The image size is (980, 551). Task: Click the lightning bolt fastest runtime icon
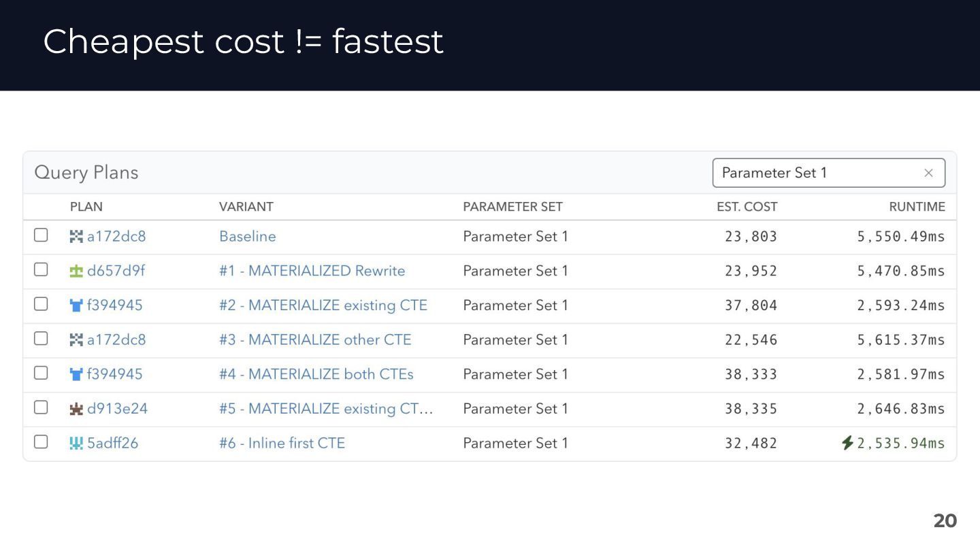coord(847,444)
